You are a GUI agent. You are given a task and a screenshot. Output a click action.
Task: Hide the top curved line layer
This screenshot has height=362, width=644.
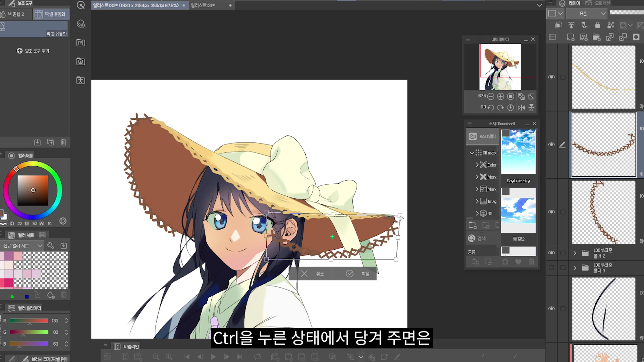click(x=551, y=77)
